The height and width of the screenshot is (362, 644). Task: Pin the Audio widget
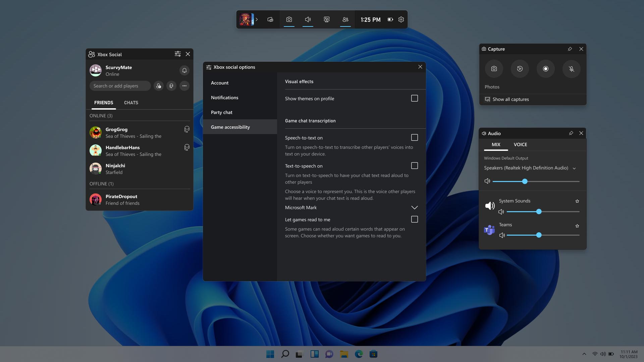(x=571, y=133)
